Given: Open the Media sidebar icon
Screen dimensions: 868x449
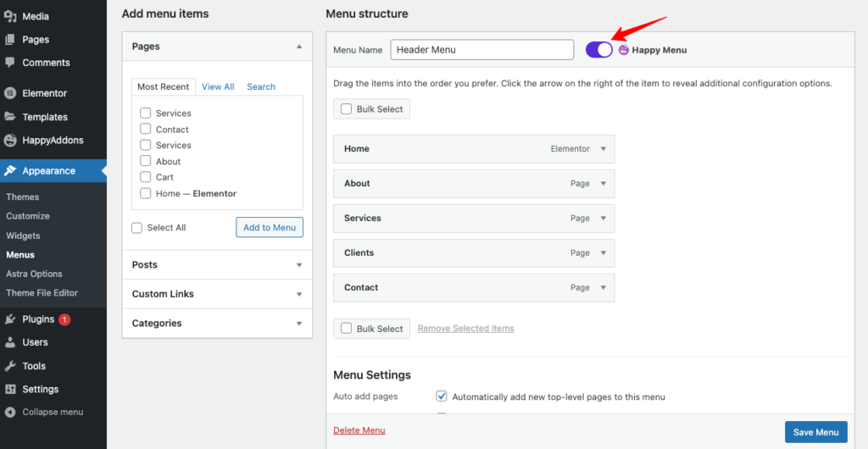Looking at the screenshot, I should click(x=10, y=17).
